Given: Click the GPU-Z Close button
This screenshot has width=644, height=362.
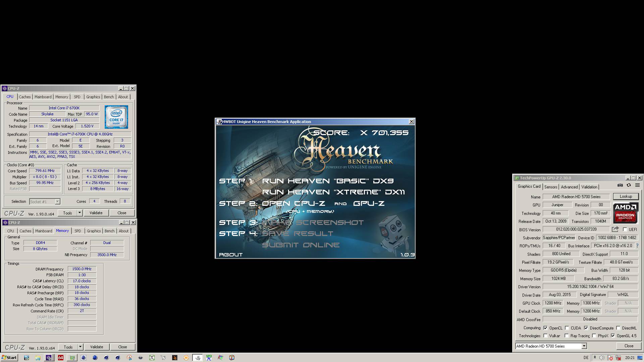Looking at the screenshot, I should tap(629, 346).
